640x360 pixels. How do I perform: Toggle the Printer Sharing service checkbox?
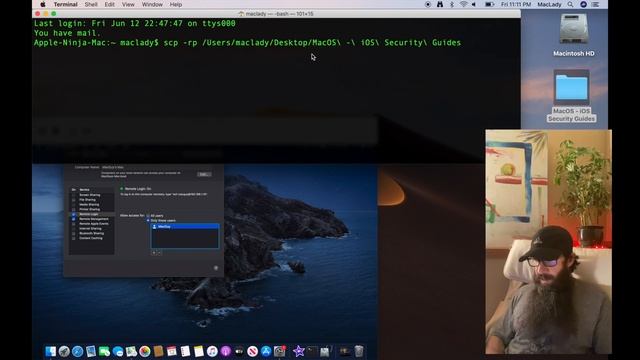coord(73,209)
